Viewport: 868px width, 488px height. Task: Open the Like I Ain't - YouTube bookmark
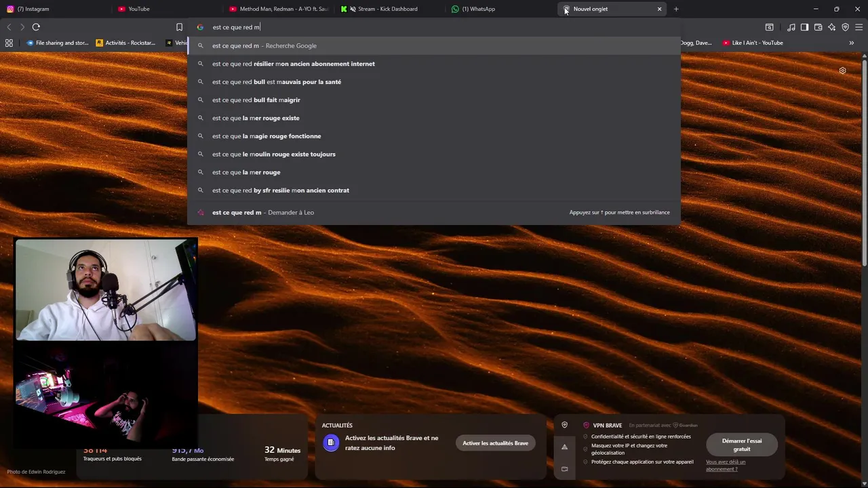tap(753, 43)
